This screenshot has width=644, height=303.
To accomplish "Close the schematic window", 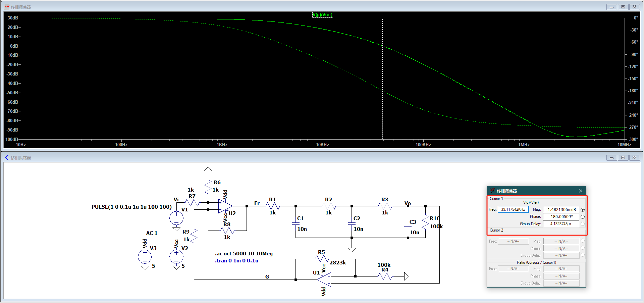I will tap(635, 158).
